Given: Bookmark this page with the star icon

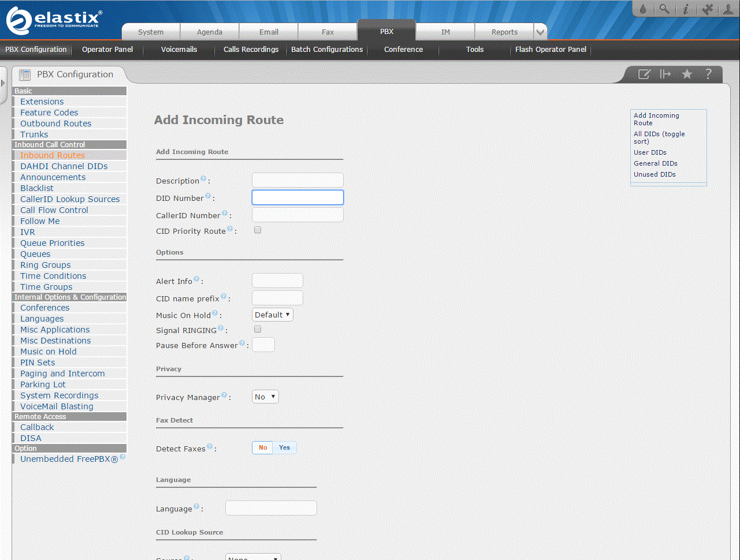Looking at the screenshot, I should coord(687,74).
